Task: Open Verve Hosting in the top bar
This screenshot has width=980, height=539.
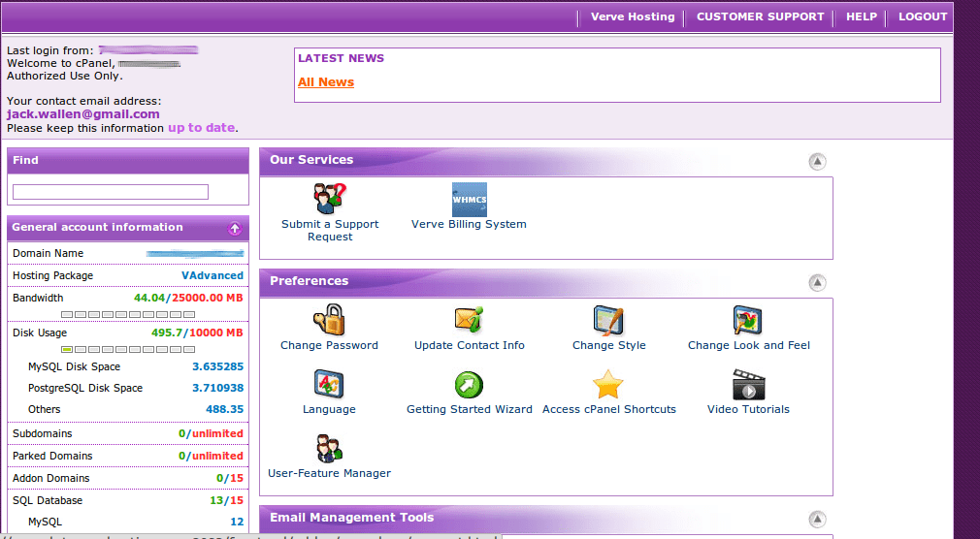Action: 633,16
